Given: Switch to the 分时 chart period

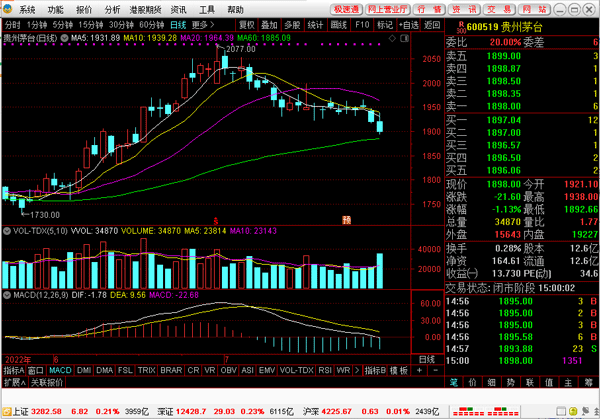Looking at the screenshot, I should coord(12,25).
